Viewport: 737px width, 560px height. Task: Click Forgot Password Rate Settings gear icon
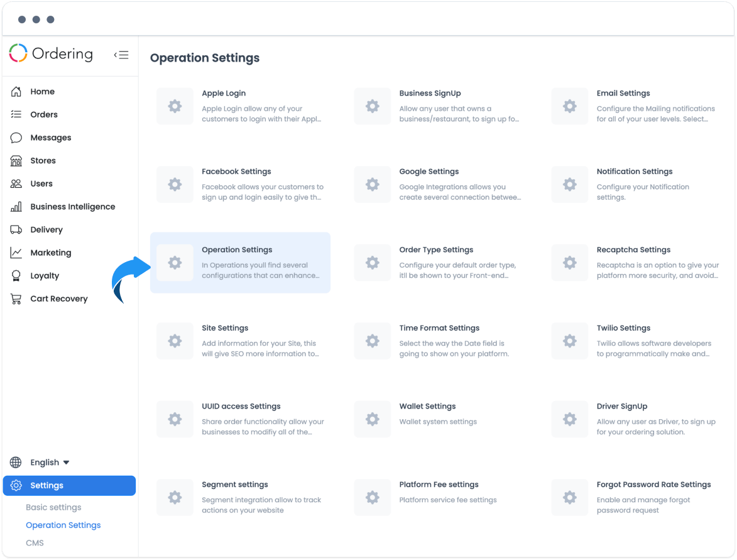click(570, 498)
